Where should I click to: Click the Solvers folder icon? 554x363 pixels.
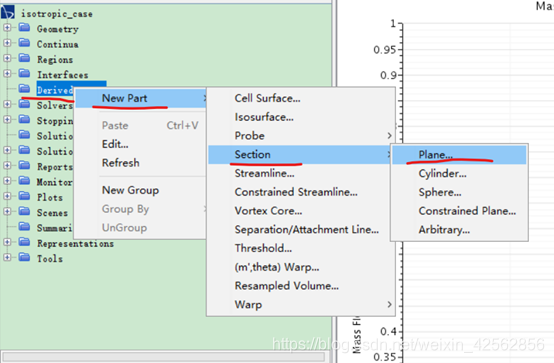24,104
